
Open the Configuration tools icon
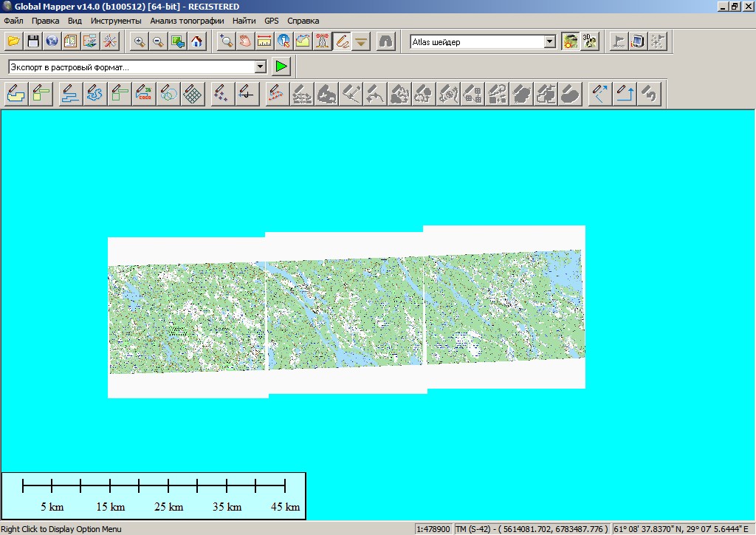tap(109, 41)
